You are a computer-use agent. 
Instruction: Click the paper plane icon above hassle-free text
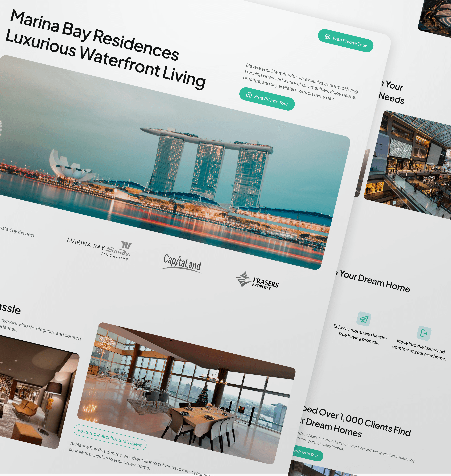364,319
